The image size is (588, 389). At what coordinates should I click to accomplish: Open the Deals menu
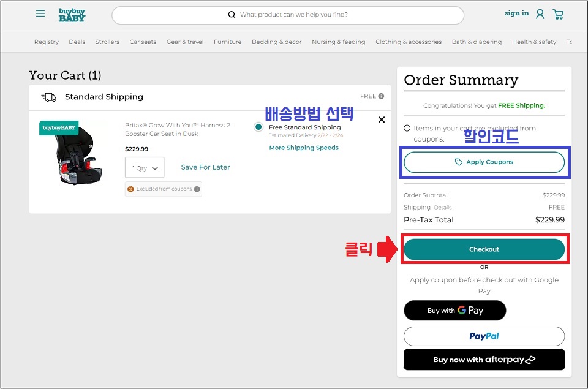(77, 42)
